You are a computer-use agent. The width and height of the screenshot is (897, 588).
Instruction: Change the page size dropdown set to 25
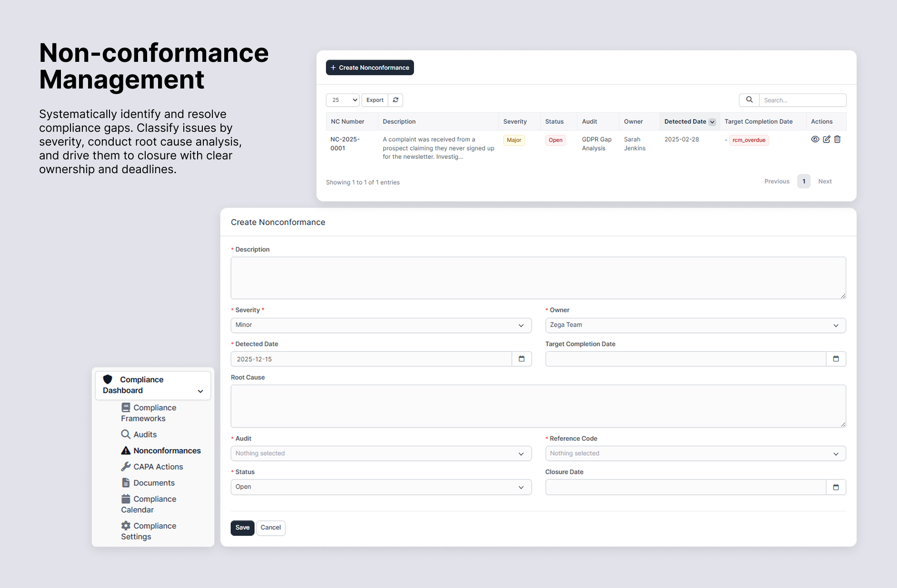[x=343, y=100]
